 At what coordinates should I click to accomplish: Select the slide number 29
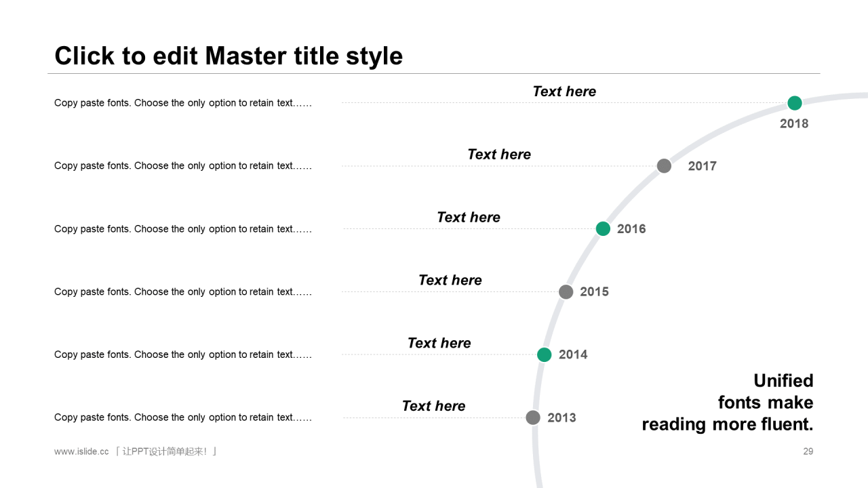(x=808, y=451)
